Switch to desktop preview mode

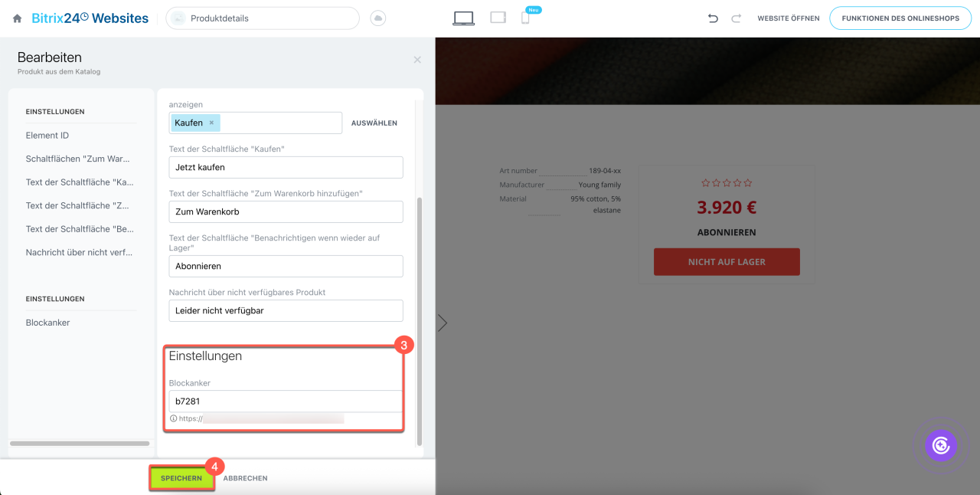(x=463, y=18)
